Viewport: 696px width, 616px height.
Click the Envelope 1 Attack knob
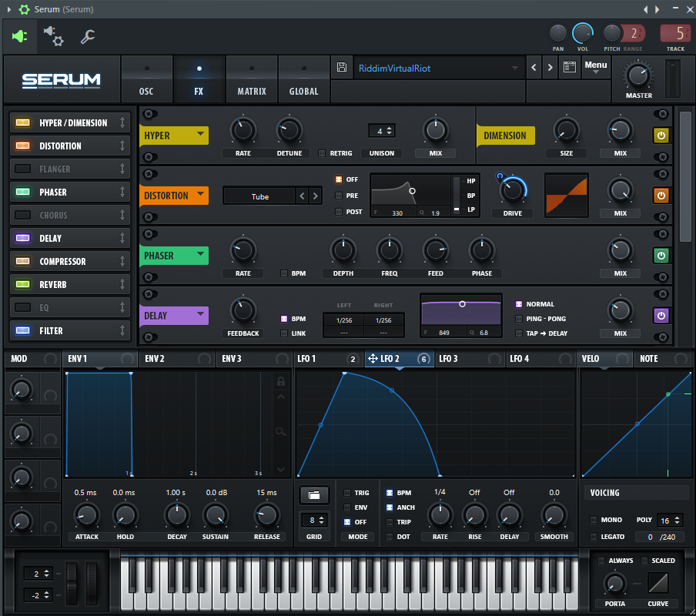[86, 515]
